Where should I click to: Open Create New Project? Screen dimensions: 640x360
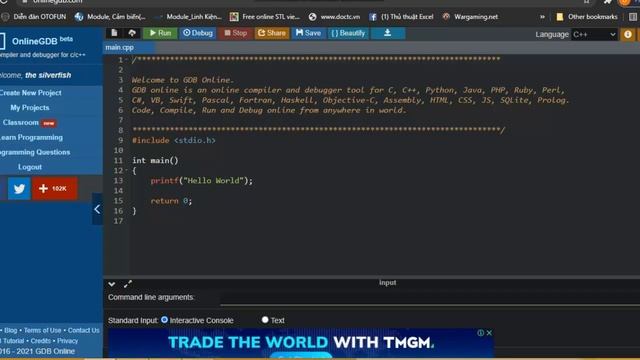pos(30,93)
